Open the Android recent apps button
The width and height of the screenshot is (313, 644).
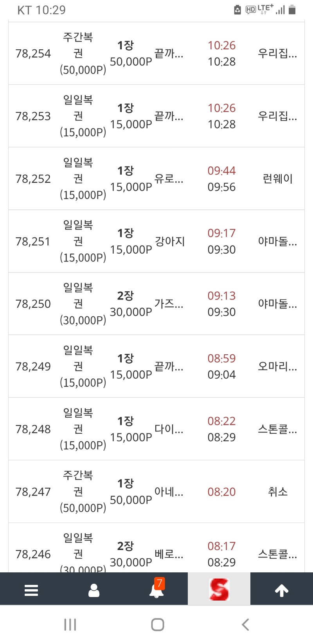click(70, 624)
